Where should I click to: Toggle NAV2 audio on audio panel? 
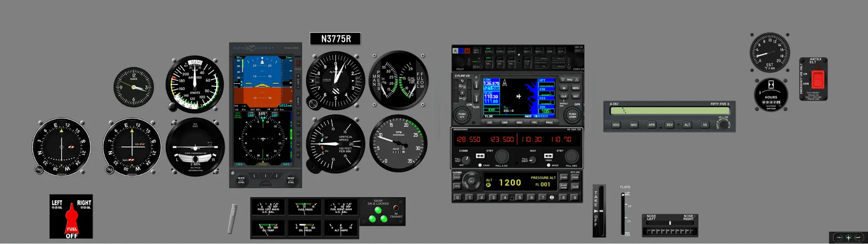point(538,50)
